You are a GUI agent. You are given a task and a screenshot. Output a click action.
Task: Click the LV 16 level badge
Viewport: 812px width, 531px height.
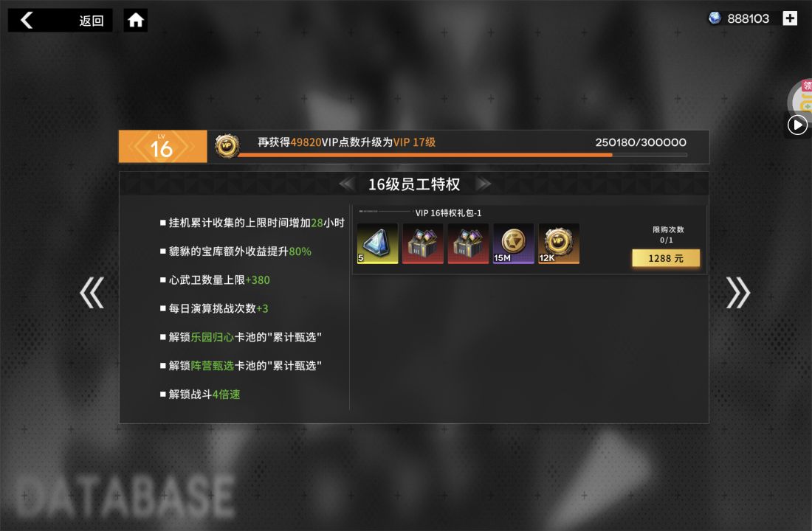pos(162,147)
